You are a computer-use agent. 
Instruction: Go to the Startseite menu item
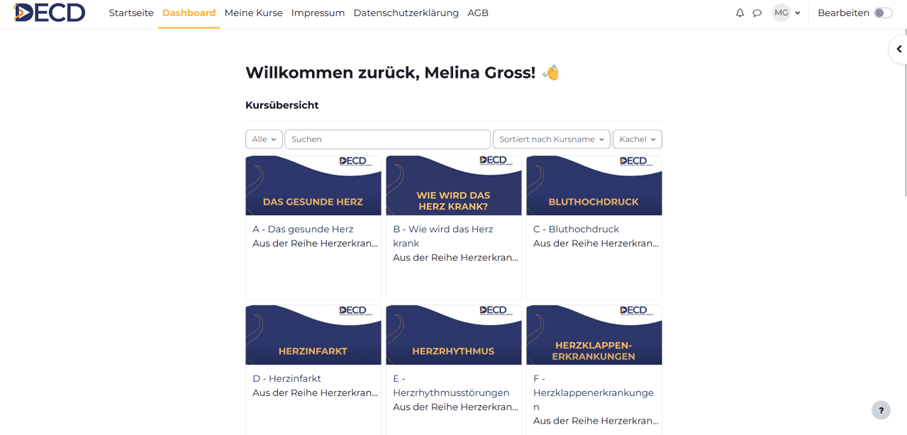[x=131, y=13]
